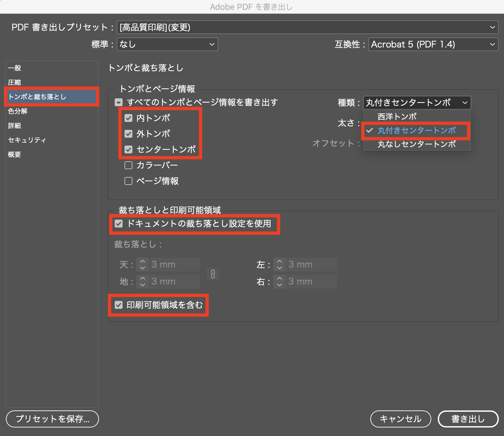
Task: Uncheck the センタートンボ checkbox
Action: 128,149
